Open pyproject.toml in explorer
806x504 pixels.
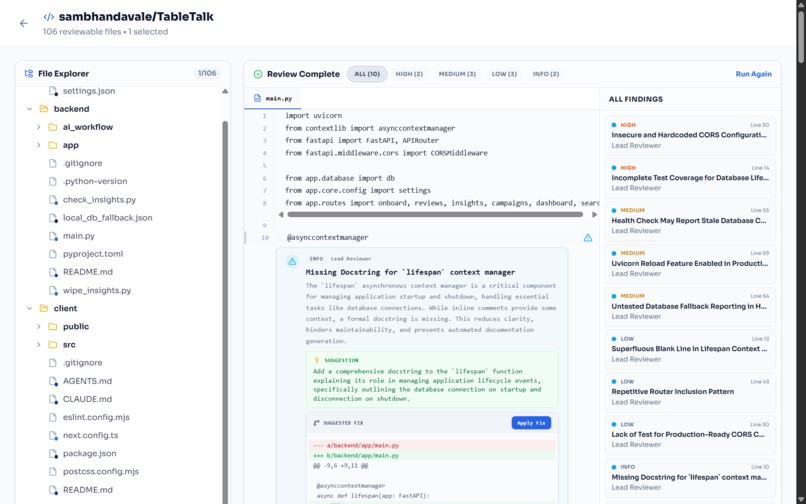(93, 254)
